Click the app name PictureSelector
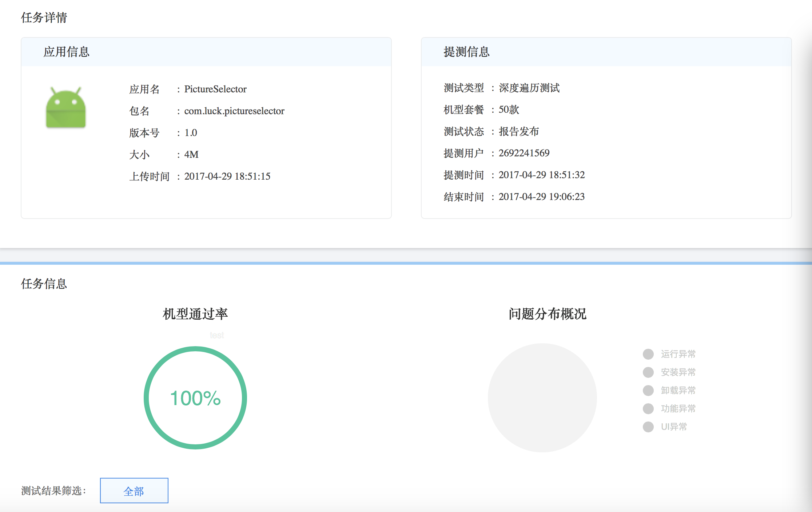The width and height of the screenshot is (812, 512). (215, 89)
